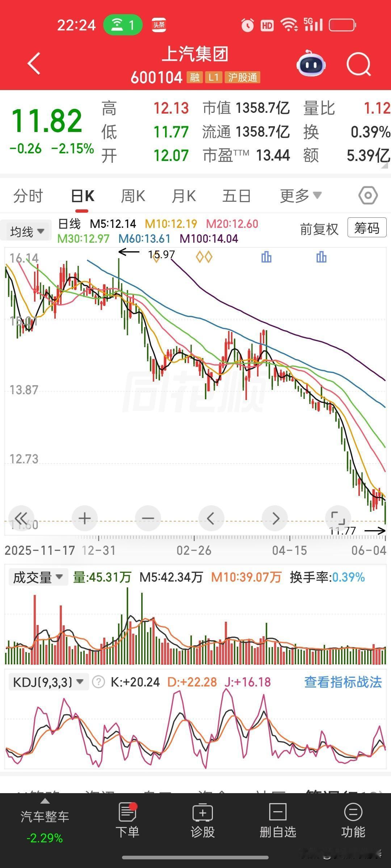Open 更多 period dropdown

tap(300, 196)
